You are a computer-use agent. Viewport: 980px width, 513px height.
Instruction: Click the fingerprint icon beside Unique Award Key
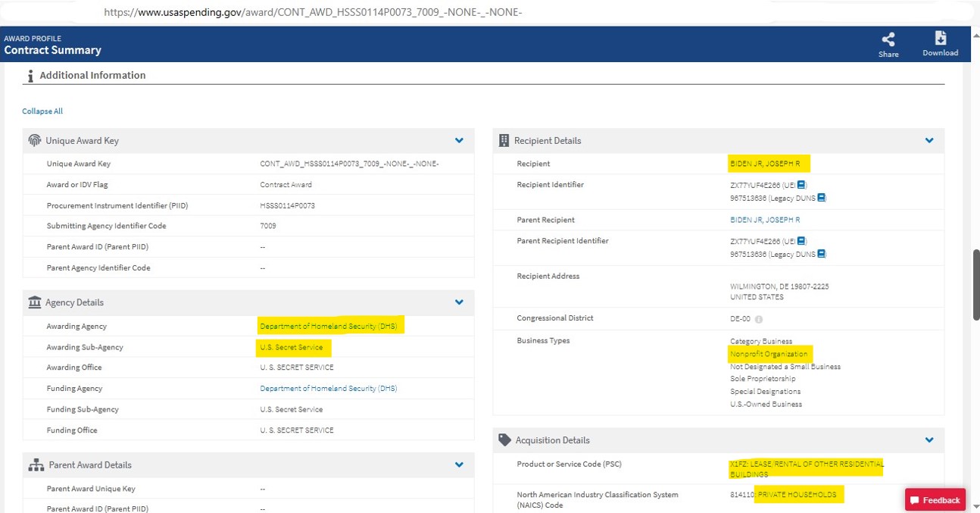(x=35, y=140)
